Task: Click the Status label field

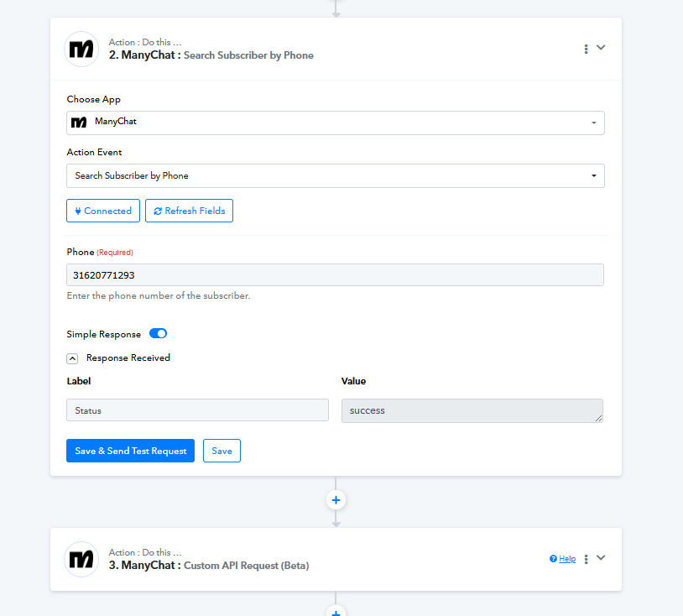Action: [x=198, y=410]
